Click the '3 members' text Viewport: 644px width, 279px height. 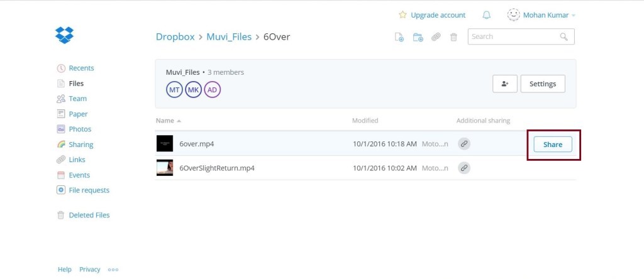[226, 72]
